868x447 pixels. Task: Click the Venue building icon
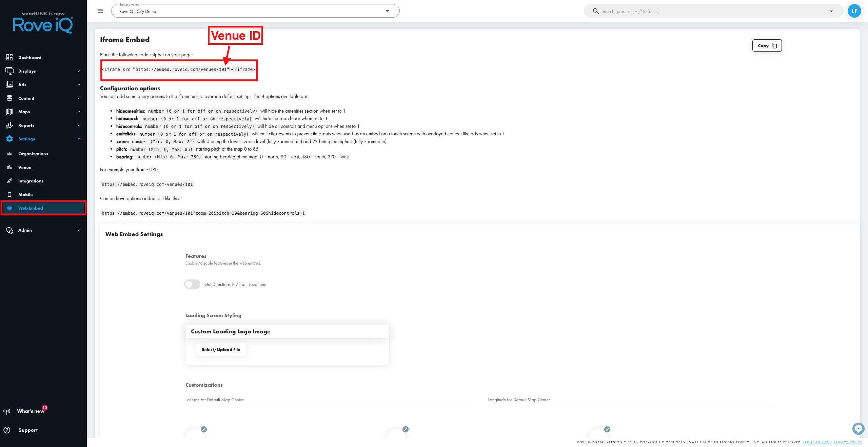[9, 167]
